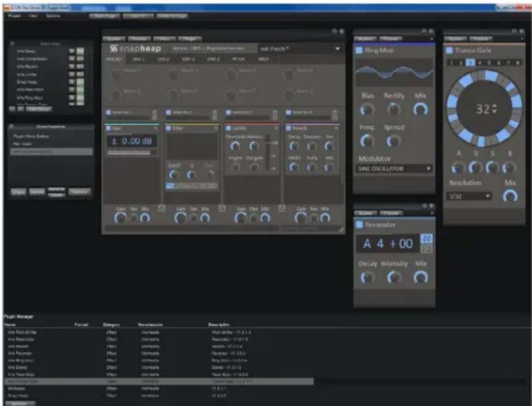Remove the Reverb module using its X
This screenshot has height=406, width=532.
[x=336, y=128]
